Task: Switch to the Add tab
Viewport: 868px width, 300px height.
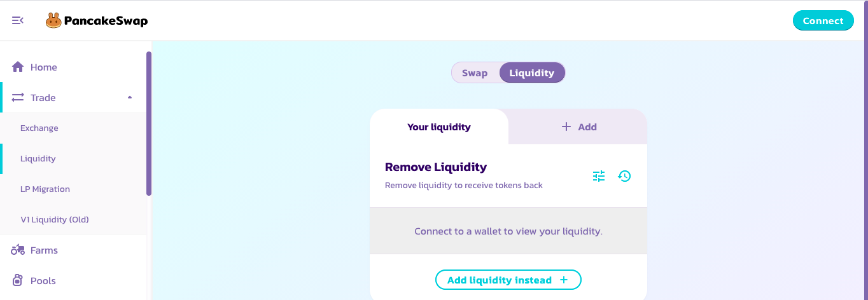Action: [x=578, y=126]
